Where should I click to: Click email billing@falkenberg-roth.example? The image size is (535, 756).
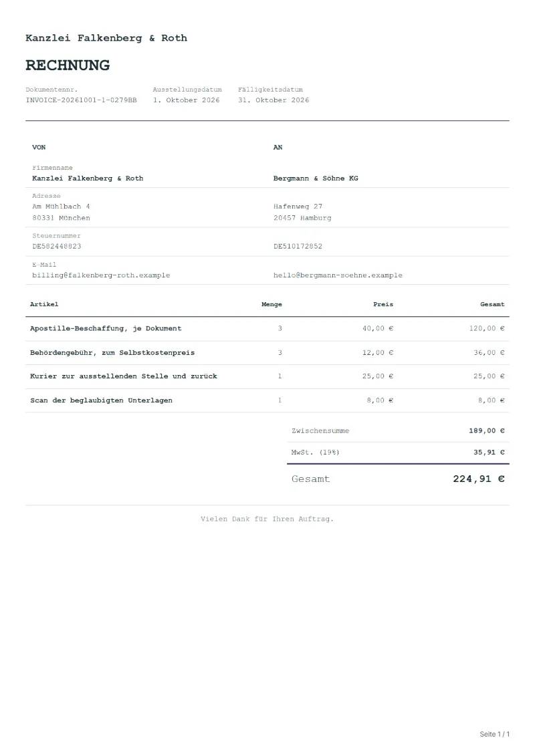tap(101, 275)
